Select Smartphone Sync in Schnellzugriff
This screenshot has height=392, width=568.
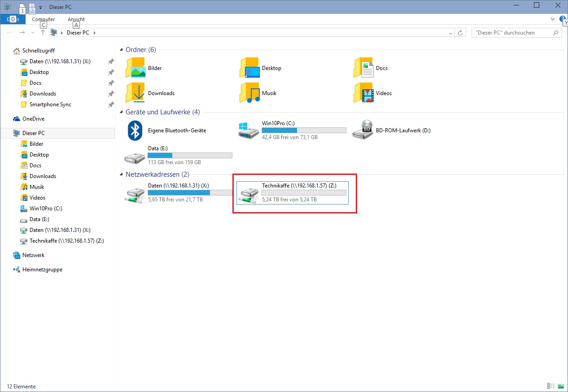(x=50, y=105)
